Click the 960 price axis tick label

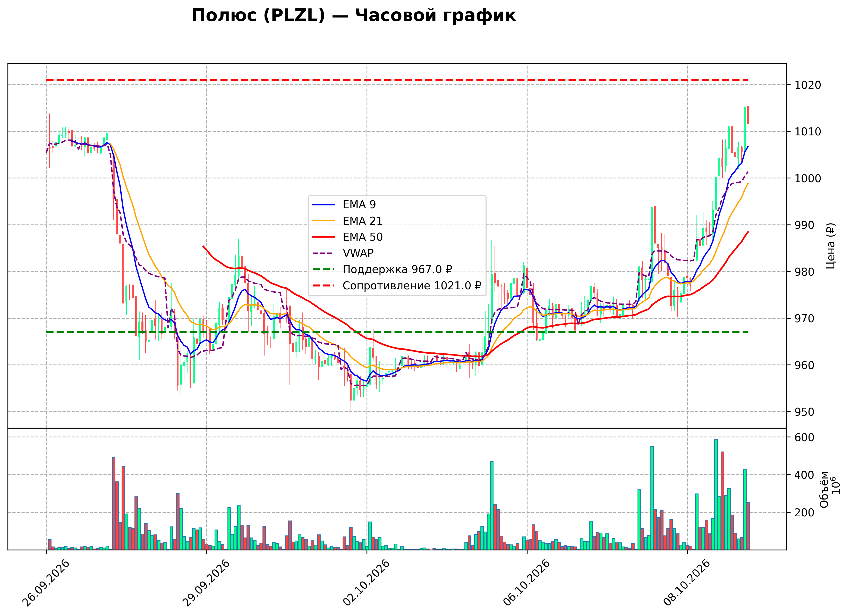pos(804,366)
